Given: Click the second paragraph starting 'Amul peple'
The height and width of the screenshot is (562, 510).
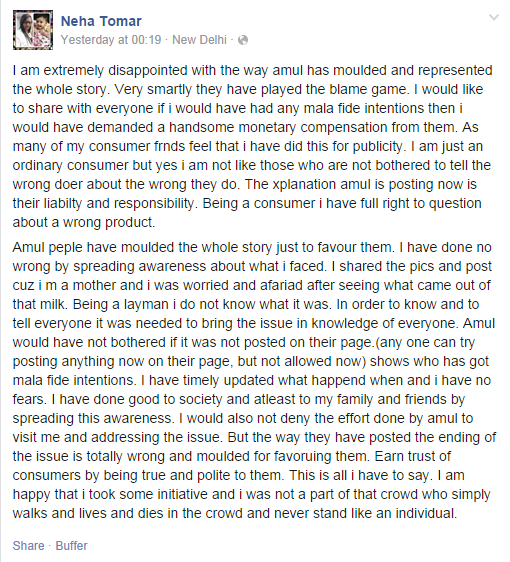Looking at the screenshot, I should (254, 380).
